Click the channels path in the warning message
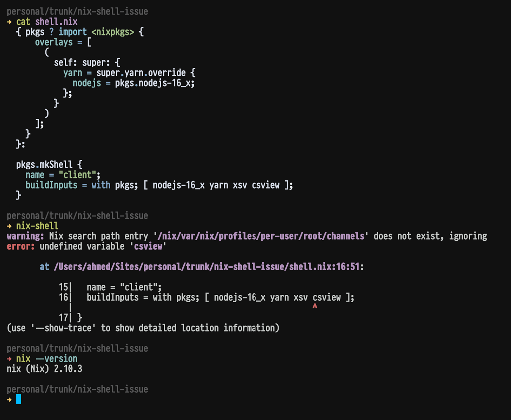 (261, 236)
